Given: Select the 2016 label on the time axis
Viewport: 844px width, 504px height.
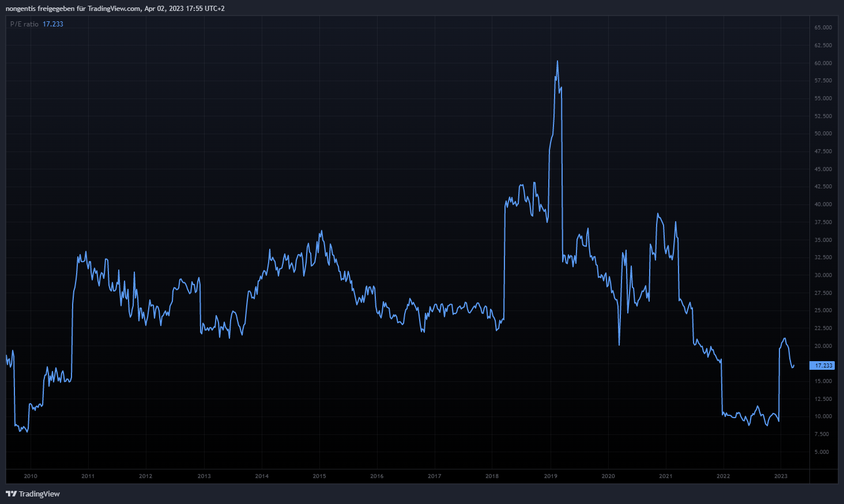Looking at the screenshot, I should click(377, 476).
